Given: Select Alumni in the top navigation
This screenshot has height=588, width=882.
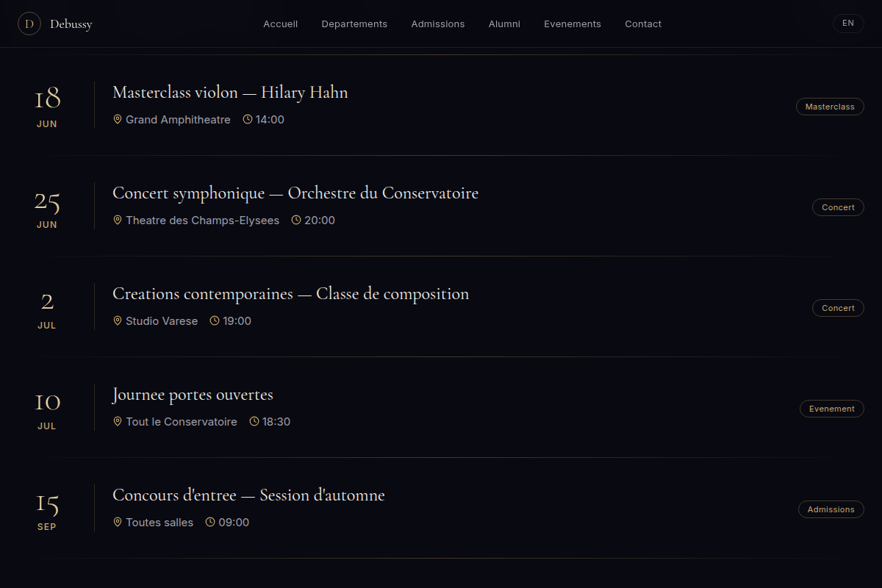Looking at the screenshot, I should pyautogui.click(x=504, y=24).
